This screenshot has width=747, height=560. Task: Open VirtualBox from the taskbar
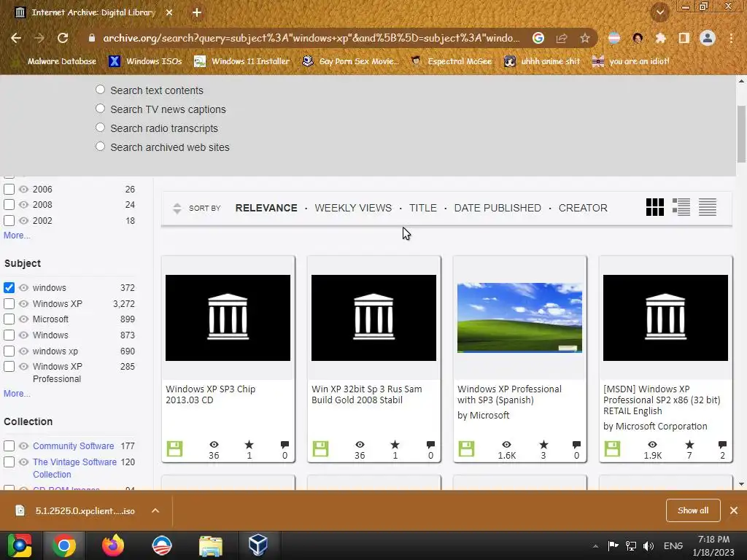point(258,545)
